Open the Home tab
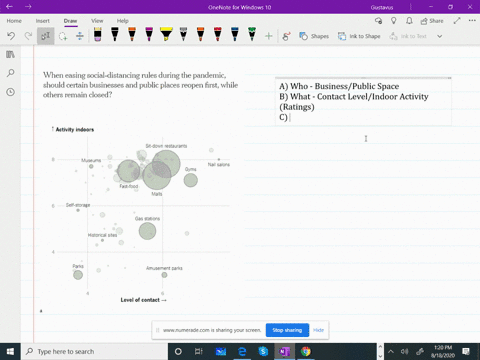The width and height of the screenshot is (480, 360). [14, 21]
